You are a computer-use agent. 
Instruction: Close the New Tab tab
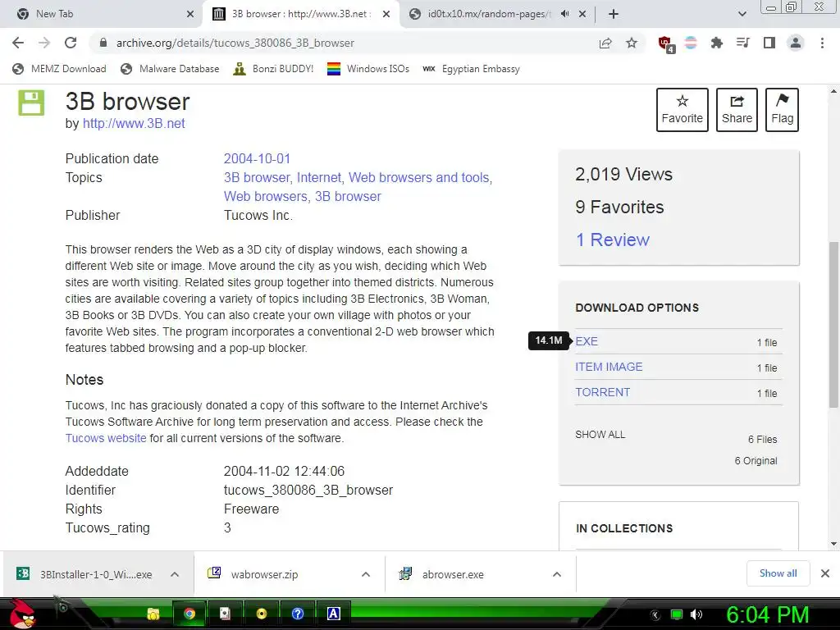tap(190, 14)
